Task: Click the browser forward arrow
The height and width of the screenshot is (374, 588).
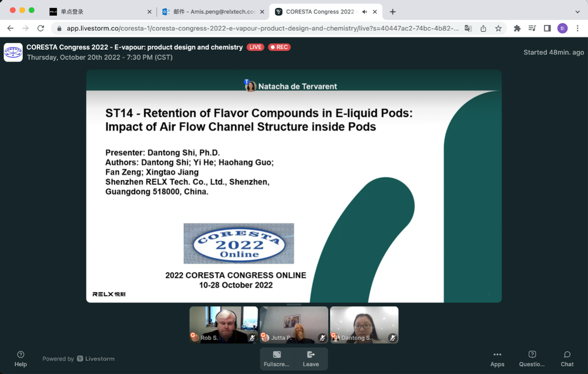Action: click(25, 28)
